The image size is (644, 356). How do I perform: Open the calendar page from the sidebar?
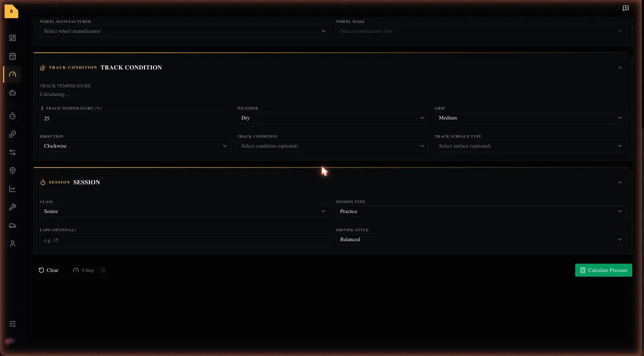(12, 56)
